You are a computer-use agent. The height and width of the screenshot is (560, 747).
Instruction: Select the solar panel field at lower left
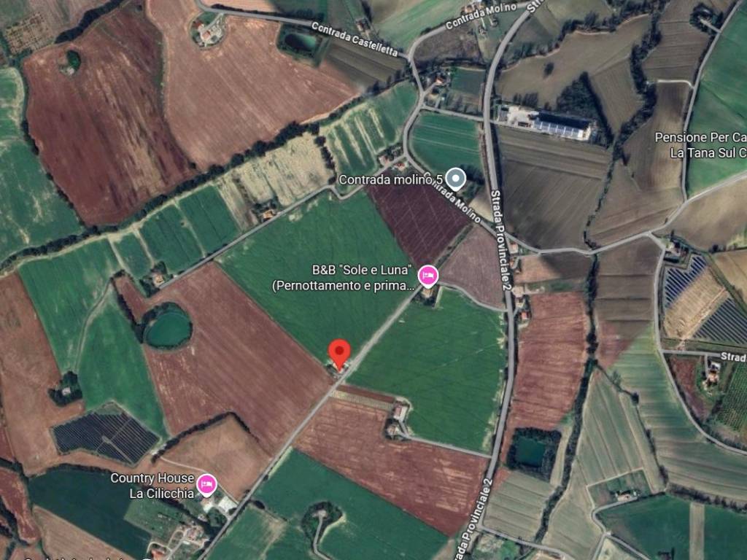(x=105, y=437)
